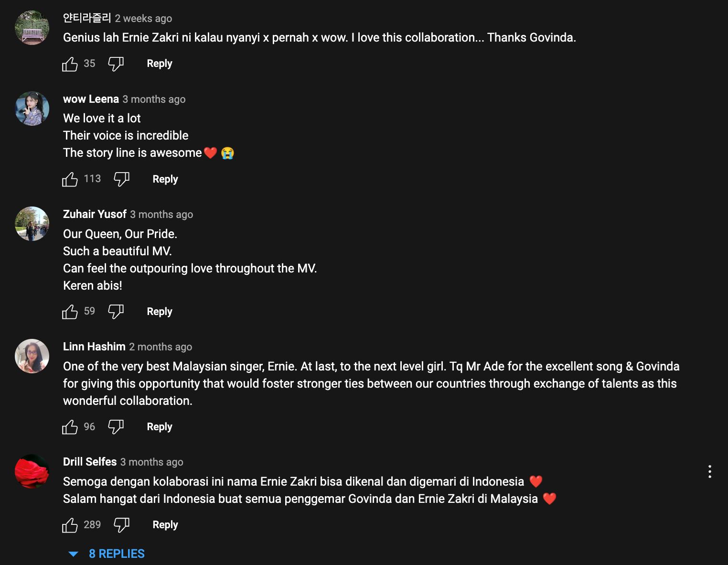728x565 pixels.
Task: Reply to Drill Selfes' comment
Action: 165,525
